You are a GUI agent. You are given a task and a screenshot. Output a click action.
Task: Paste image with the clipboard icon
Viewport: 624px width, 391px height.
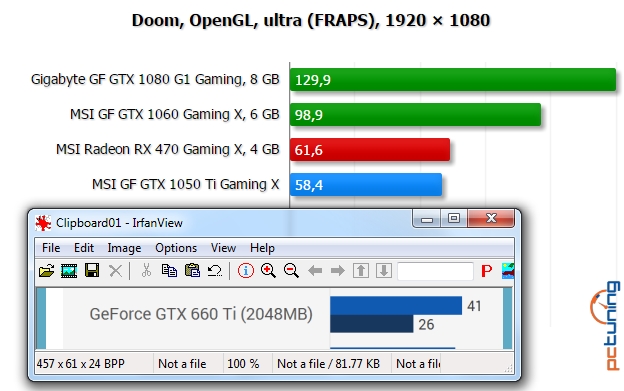[192, 270]
